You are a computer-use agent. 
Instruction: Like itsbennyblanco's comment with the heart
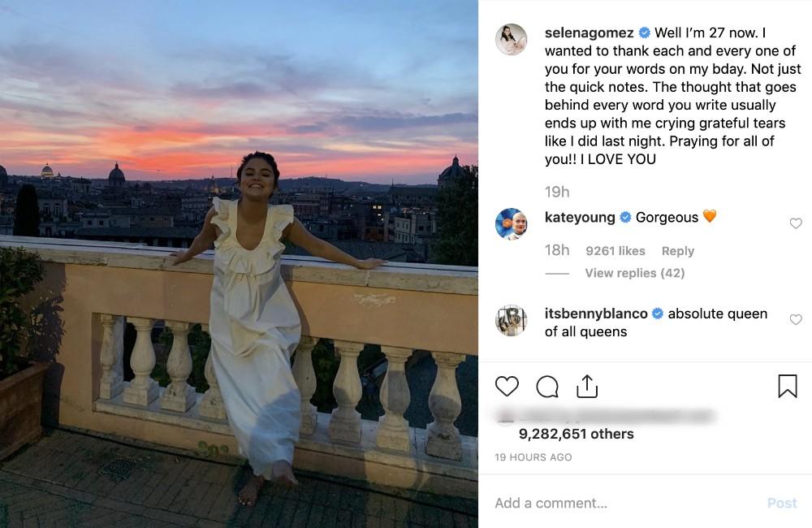point(796,320)
